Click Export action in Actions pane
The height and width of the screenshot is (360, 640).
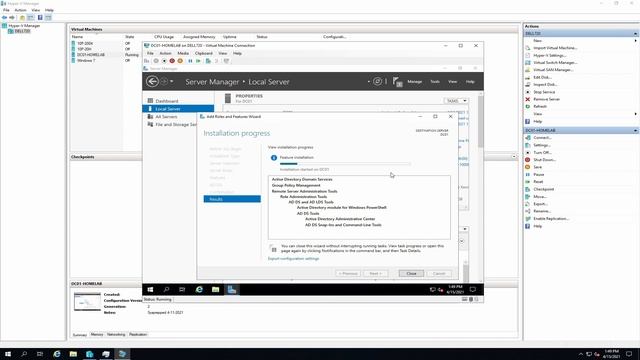coord(540,204)
